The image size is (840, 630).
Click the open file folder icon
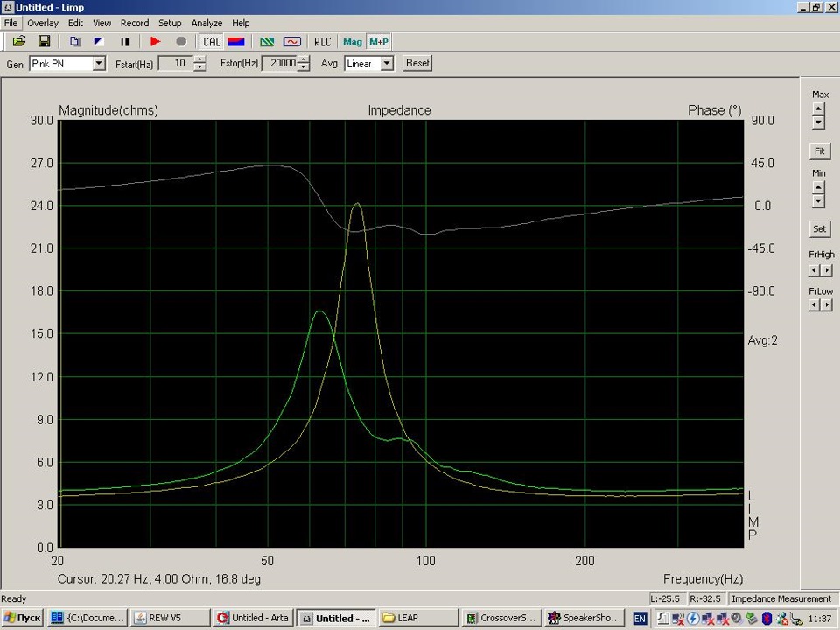(x=19, y=41)
